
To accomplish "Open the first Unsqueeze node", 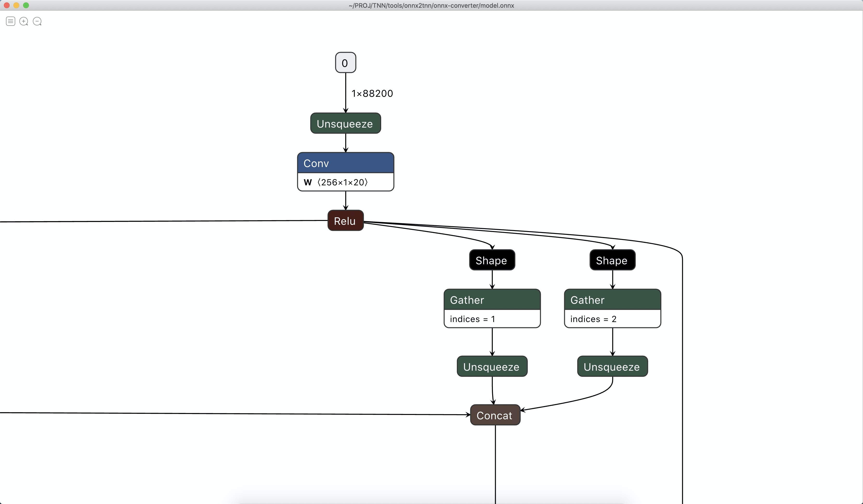I will click(345, 123).
